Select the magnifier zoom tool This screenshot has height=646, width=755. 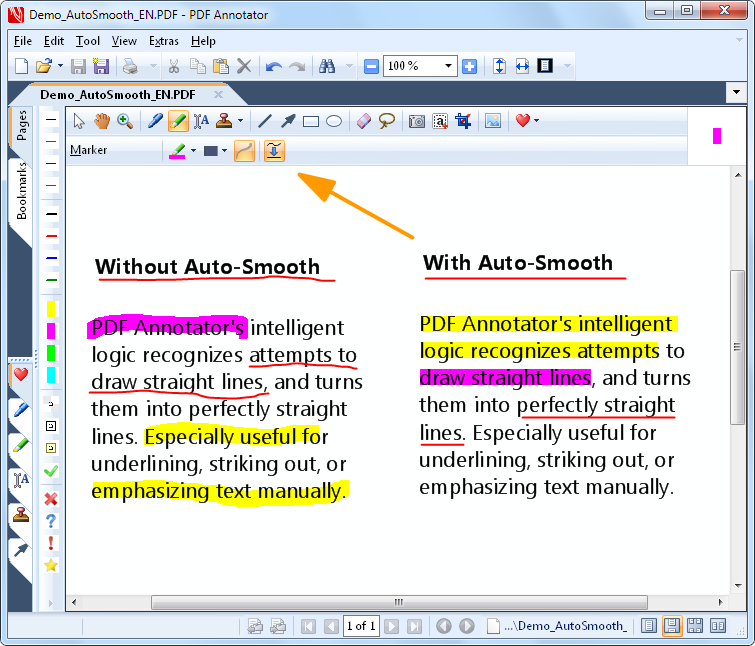pyautogui.click(x=125, y=121)
